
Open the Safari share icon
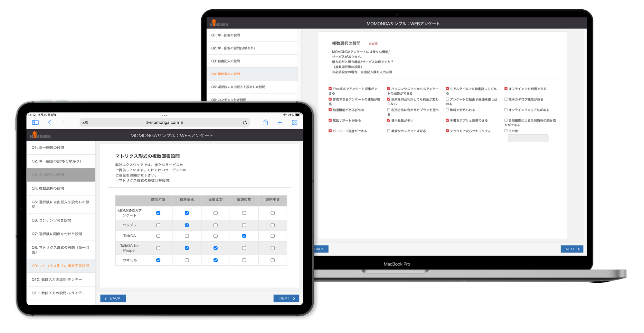tap(265, 122)
